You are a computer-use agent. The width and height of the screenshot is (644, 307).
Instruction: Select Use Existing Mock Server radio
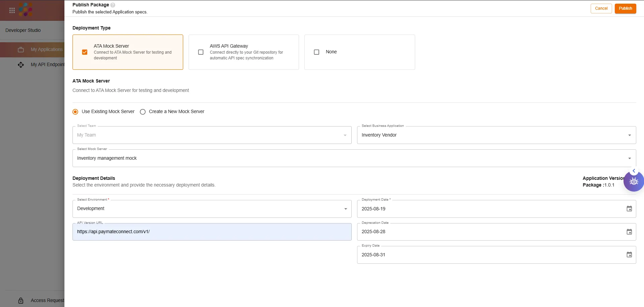(76, 112)
